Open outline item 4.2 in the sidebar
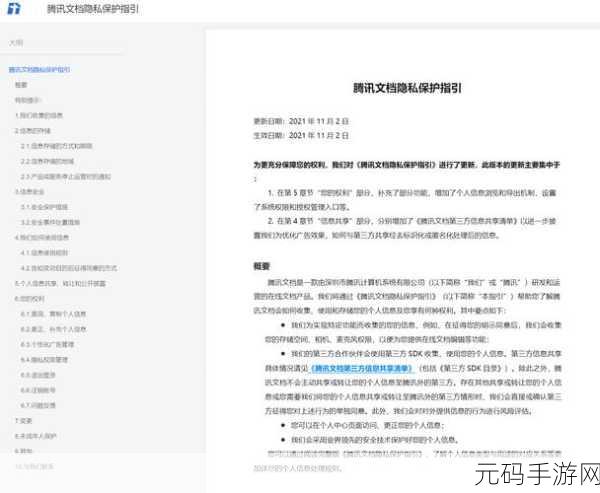This screenshot has width=600, height=493. 68,268
